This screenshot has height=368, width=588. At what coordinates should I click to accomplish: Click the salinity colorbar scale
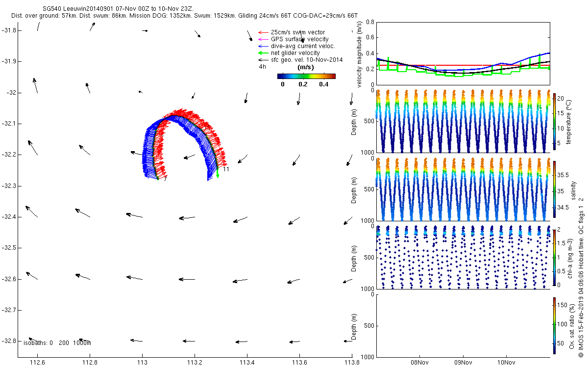tap(554, 190)
